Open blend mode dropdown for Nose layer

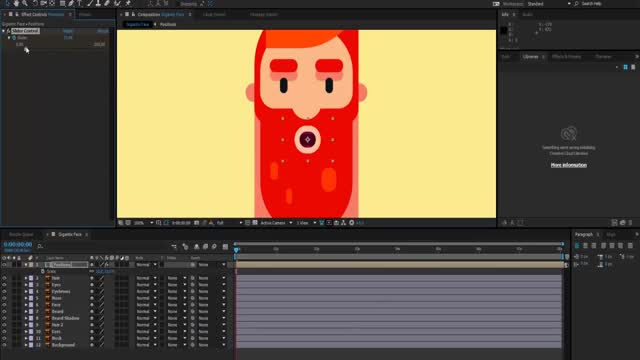pos(147,298)
